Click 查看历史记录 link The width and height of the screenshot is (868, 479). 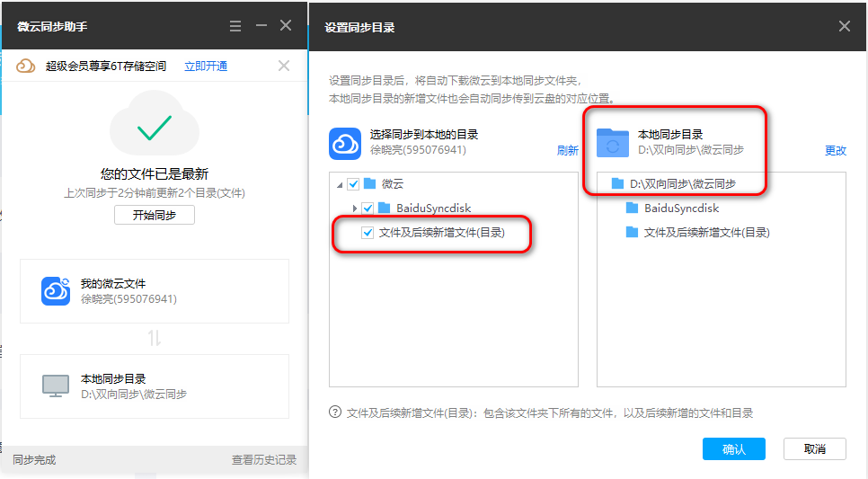264,459
